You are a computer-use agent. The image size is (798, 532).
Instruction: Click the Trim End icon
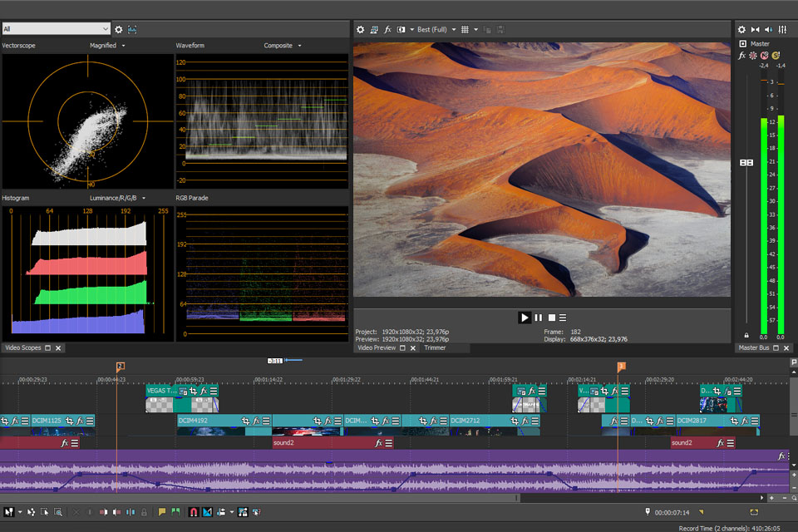coord(116,512)
